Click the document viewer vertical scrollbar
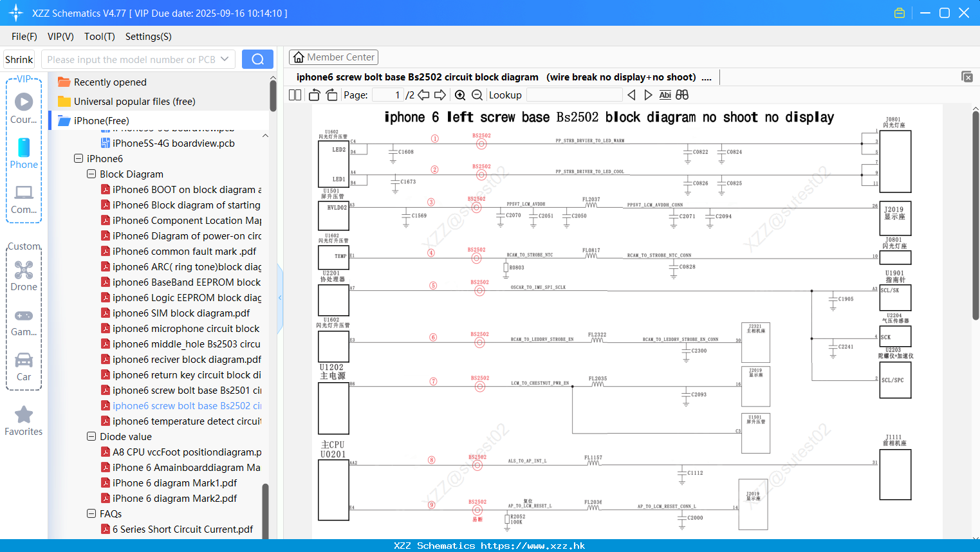 975,216
